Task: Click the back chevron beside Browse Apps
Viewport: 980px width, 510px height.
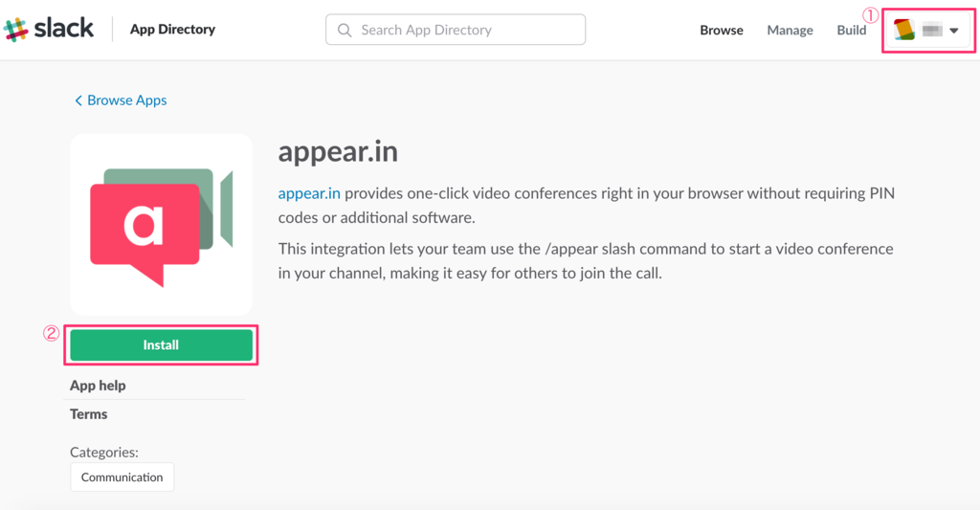Action: coord(78,100)
